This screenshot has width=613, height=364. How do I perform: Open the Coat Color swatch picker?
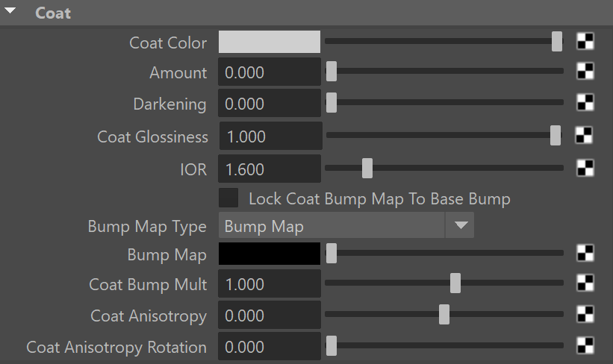point(270,42)
